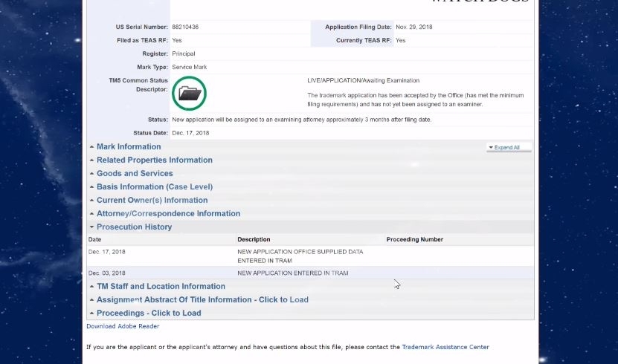Collapse the Prosecution History section
The width and height of the screenshot is (618, 364).
134,227
